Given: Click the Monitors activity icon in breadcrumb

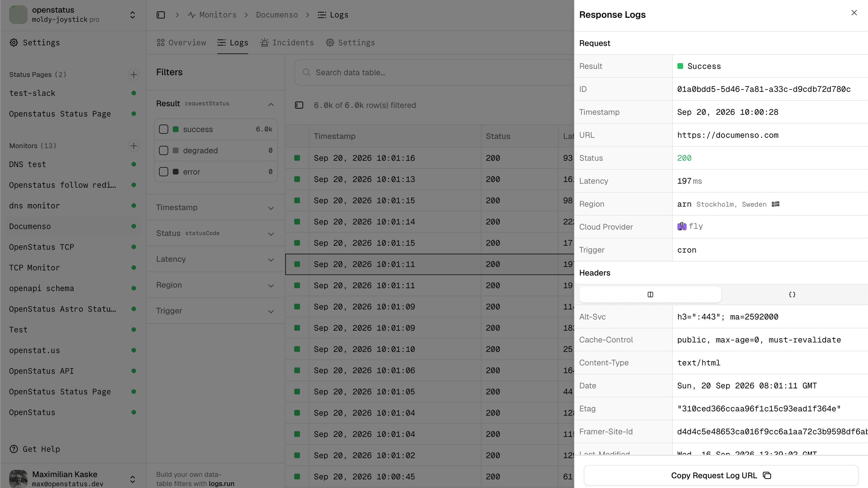Looking at the screenshot, I should coord(192,15).
